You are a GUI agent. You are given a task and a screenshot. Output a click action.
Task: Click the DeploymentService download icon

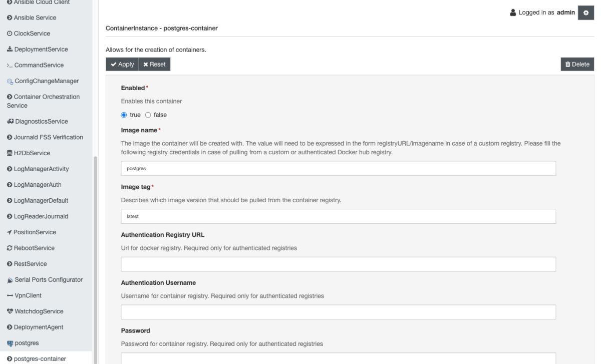pyautogui.click(x=10, y=50)
